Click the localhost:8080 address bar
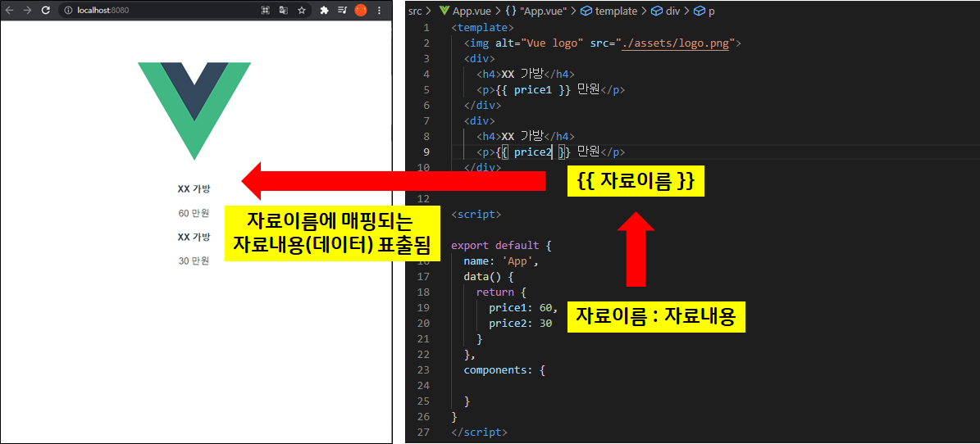This screenshot has width=980, height=444. [186, 11]
